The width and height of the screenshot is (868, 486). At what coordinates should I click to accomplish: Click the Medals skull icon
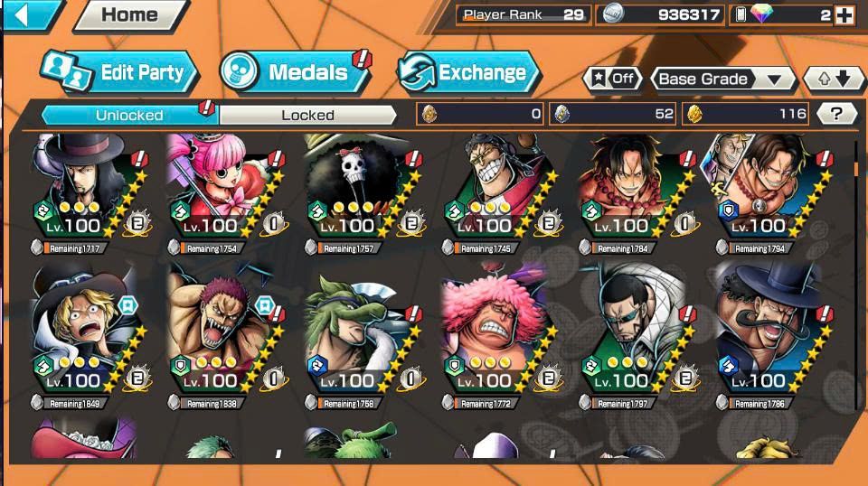pyautogui.click(x=239, y=71)
